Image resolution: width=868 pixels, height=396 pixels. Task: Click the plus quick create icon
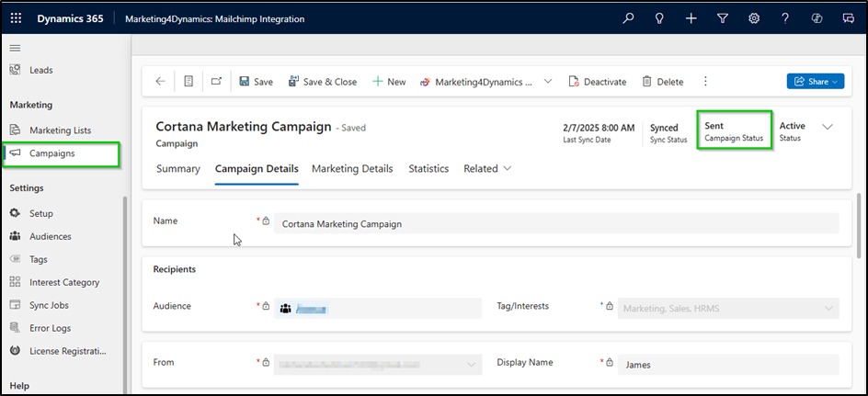[x=691, y=18]
